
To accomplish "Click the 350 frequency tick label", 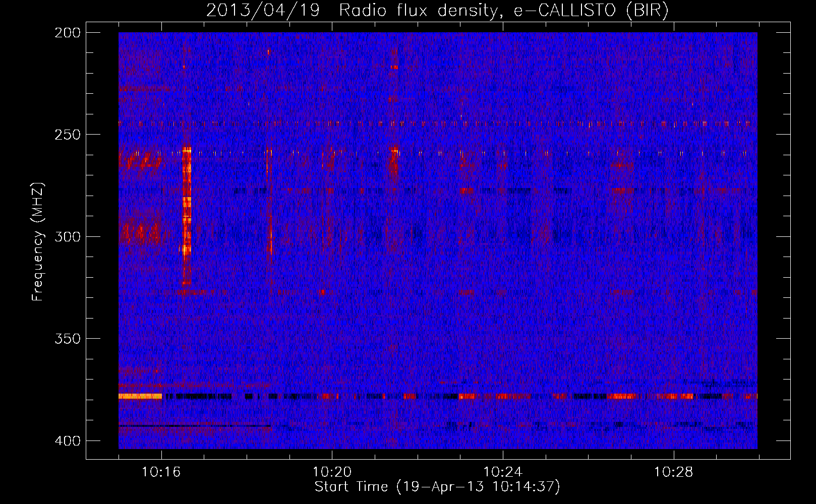I will tap(68, 339).
